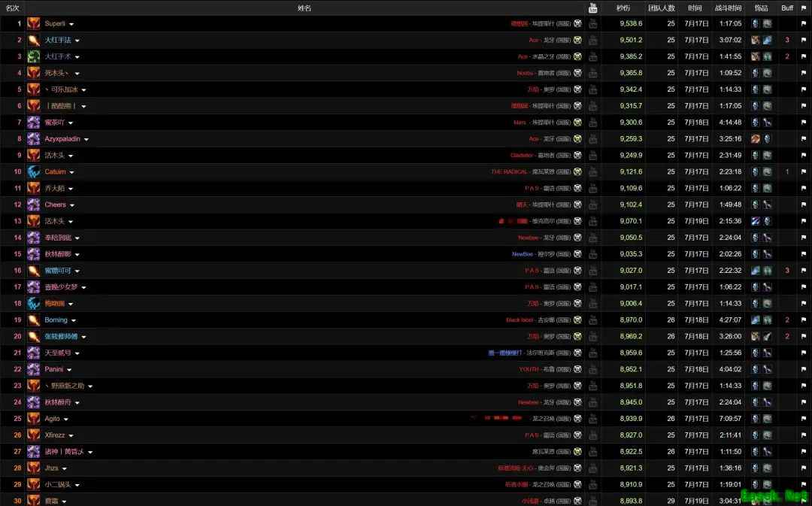Click the class icon beside Catuim
The height and width of the screenshot is (506, 812).
(x=34, y=172)
